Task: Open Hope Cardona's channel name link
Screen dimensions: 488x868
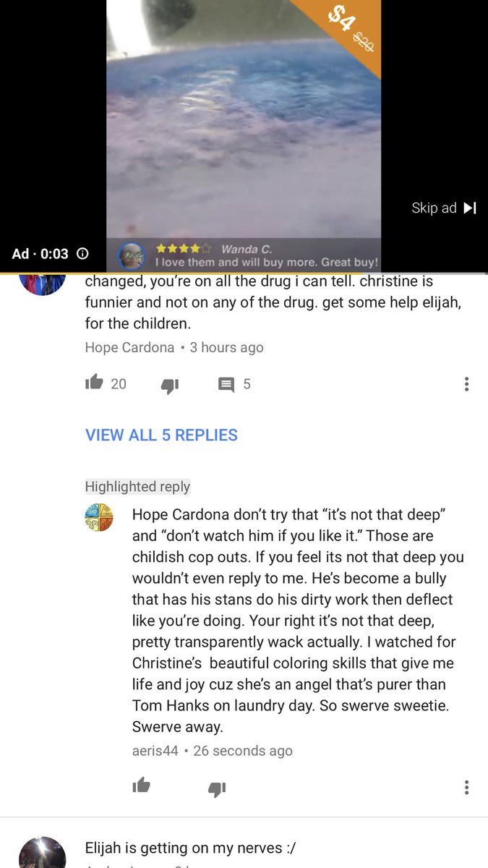Action: tap(129, 347)
